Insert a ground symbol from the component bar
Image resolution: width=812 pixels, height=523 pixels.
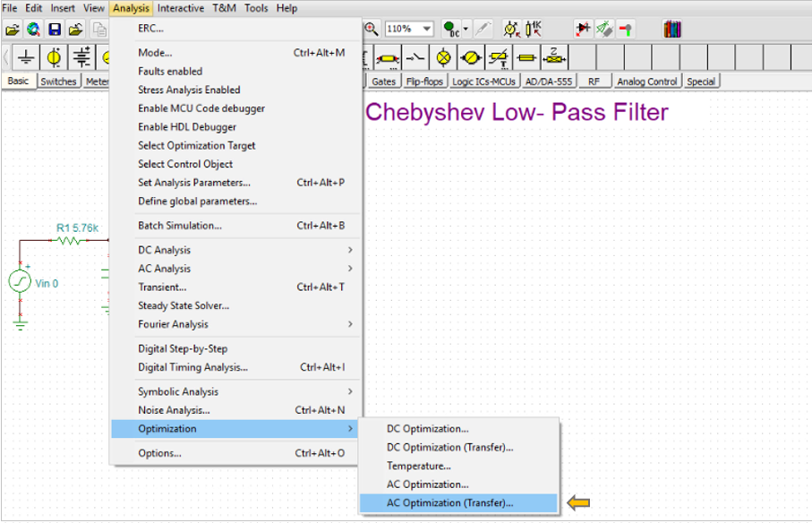[x=28, y=57]
